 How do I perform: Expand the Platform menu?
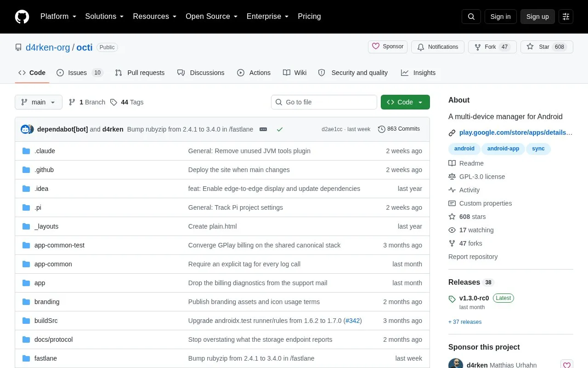(58, 17)
